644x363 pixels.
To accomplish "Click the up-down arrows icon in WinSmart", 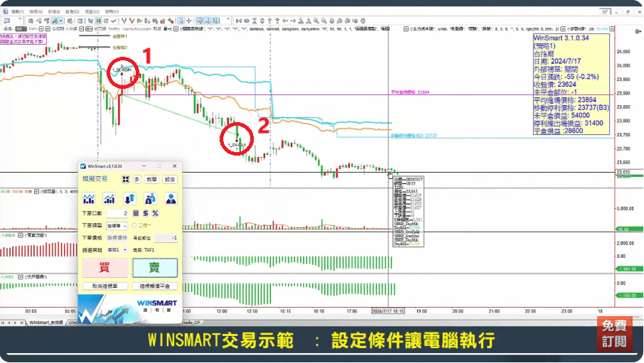I will coord(130,199).
